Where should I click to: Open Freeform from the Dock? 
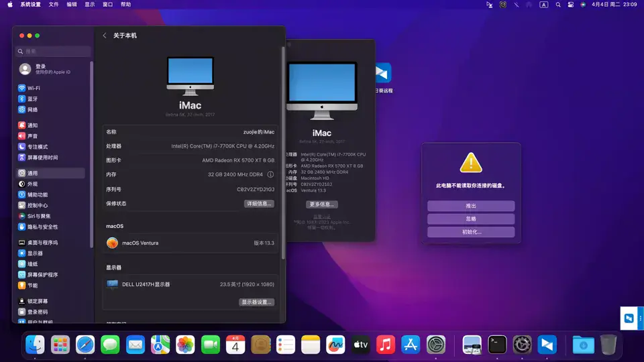(335, 345)
